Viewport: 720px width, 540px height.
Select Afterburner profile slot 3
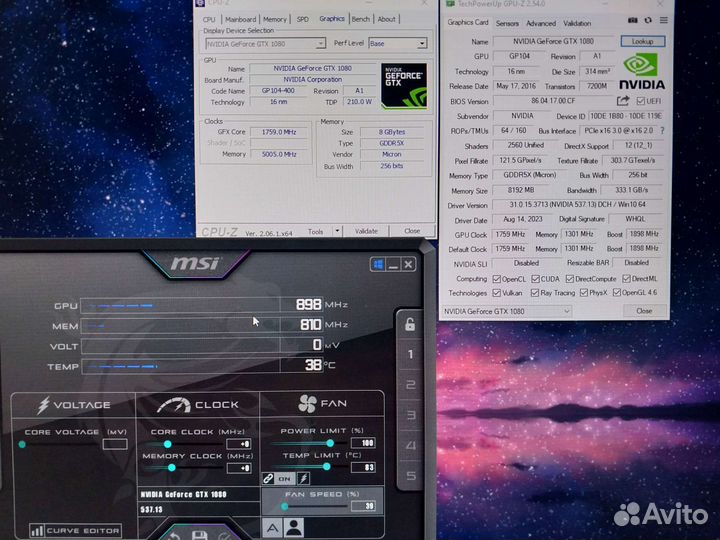411,415
